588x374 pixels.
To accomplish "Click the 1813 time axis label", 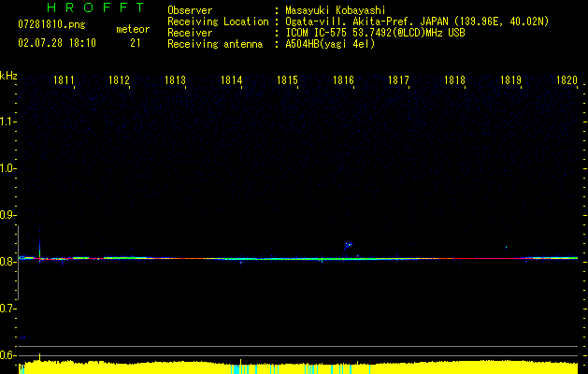I will (175, 80).
